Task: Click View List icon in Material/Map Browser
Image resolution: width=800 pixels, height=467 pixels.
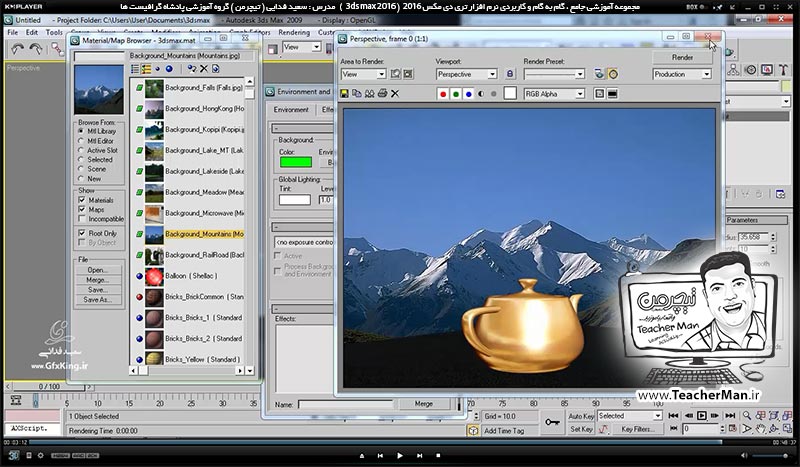Action: [x=135, y=69]
